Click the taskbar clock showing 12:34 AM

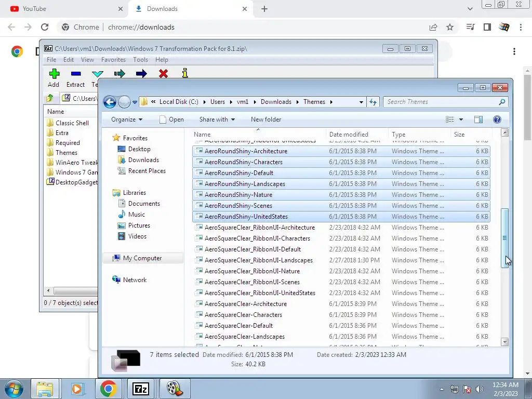(505, 389)
